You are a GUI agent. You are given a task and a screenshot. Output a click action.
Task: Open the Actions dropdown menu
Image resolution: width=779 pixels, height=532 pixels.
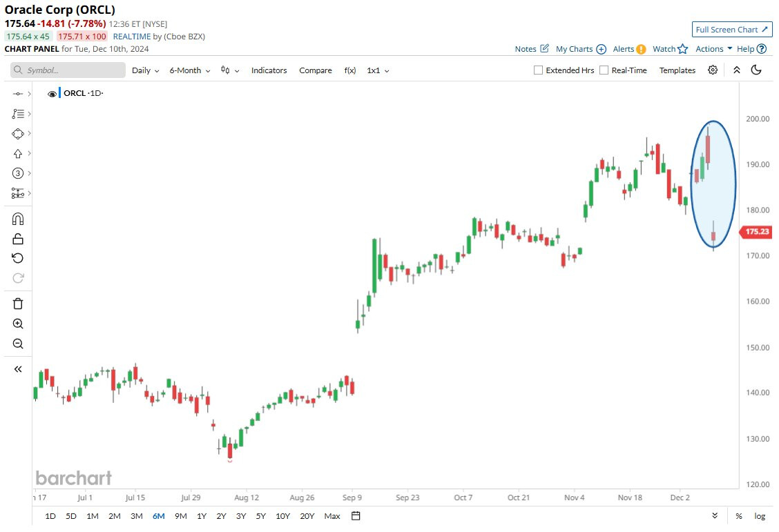713,49
